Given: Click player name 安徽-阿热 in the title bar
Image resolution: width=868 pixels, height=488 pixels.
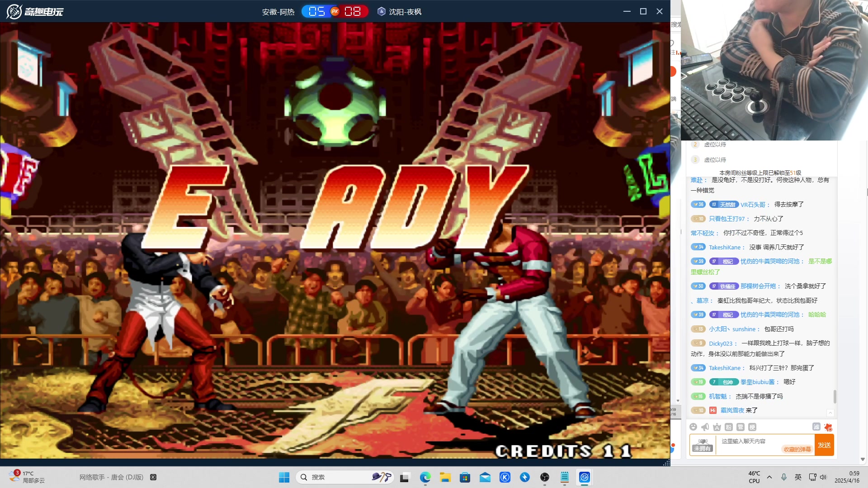Looking at the screenshot, I should (x=278, y=12).
